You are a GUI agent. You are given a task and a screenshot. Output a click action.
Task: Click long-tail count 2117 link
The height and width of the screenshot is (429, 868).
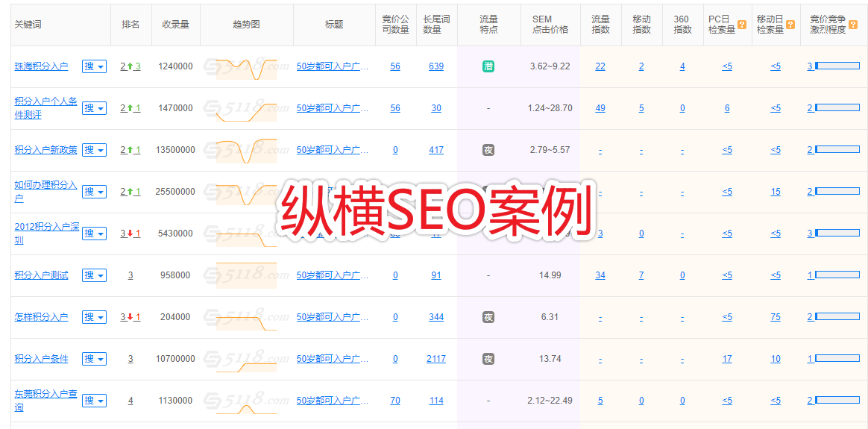pyautogui.click(x=436, y=359)
